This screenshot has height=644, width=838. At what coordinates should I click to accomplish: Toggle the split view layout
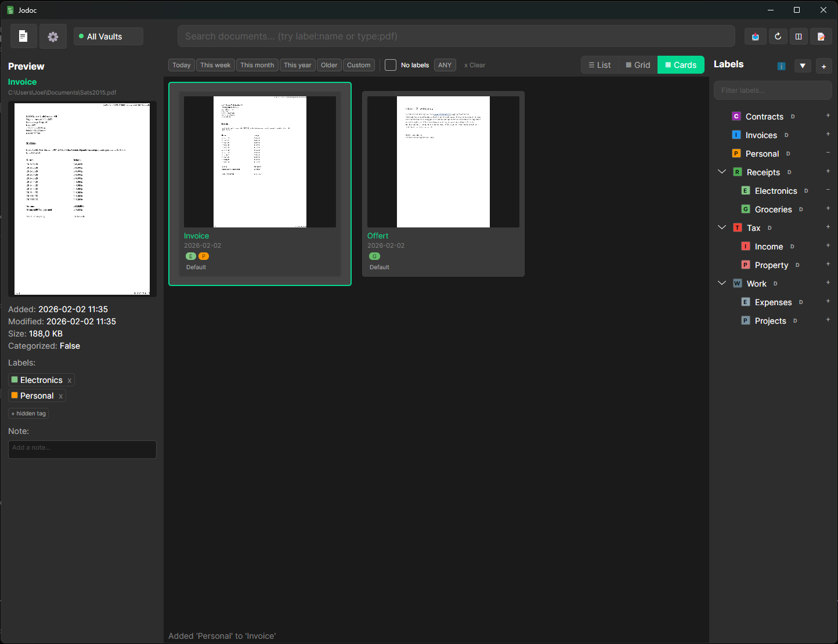[x=799, y=36]
